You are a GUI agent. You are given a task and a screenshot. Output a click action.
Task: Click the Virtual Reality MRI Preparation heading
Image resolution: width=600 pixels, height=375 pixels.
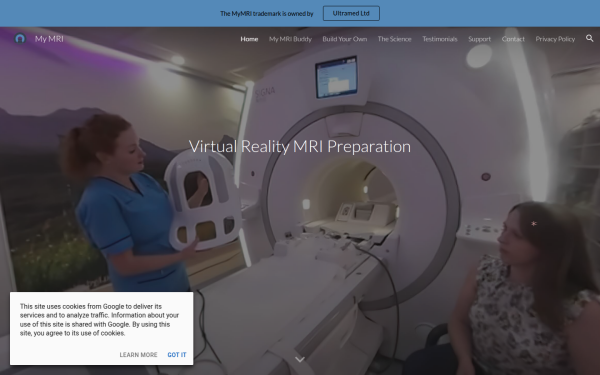click(x=300, y=147)
